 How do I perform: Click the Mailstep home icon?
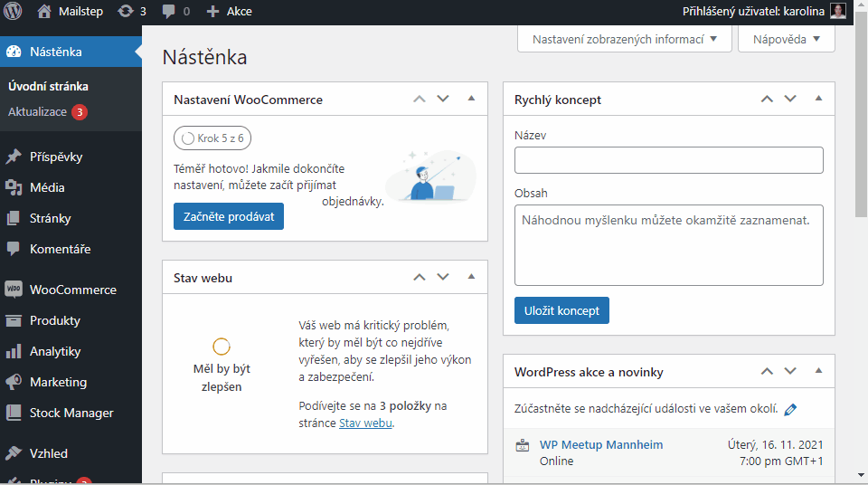(44, 11)
